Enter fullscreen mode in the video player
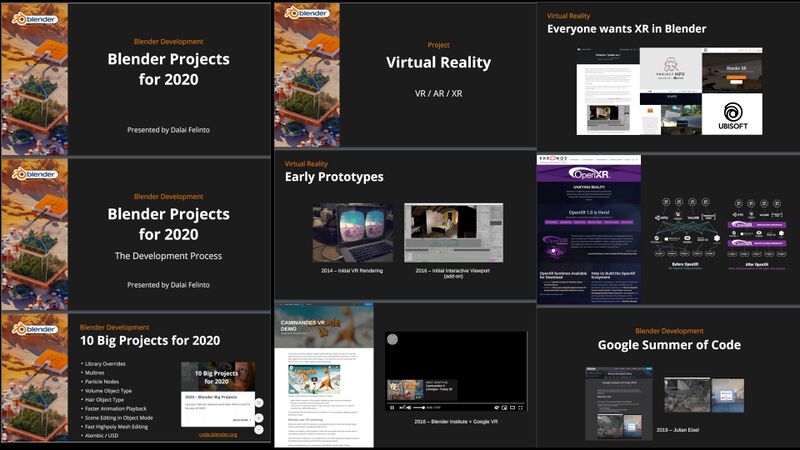800x450 pixels. (521, 408)
